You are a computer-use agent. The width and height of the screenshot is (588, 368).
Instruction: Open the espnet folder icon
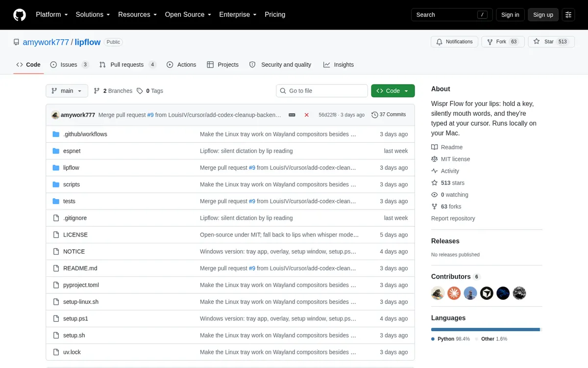tap(56, 151)
